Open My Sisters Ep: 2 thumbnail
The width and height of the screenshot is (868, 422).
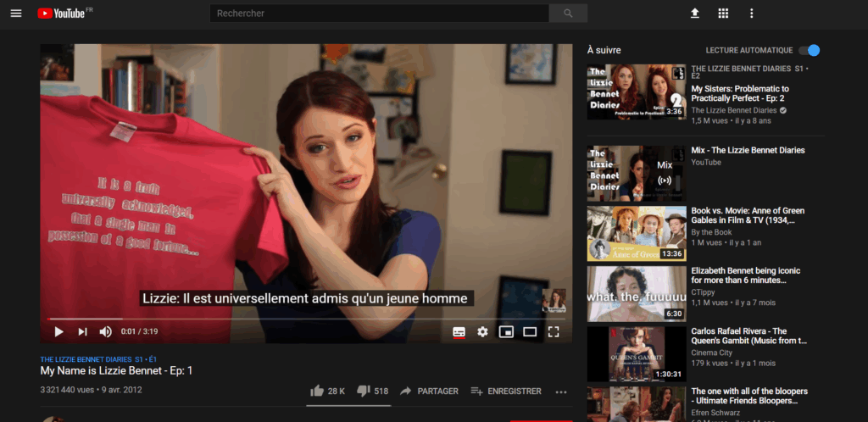pyautogui.click(x=637, y=92)
